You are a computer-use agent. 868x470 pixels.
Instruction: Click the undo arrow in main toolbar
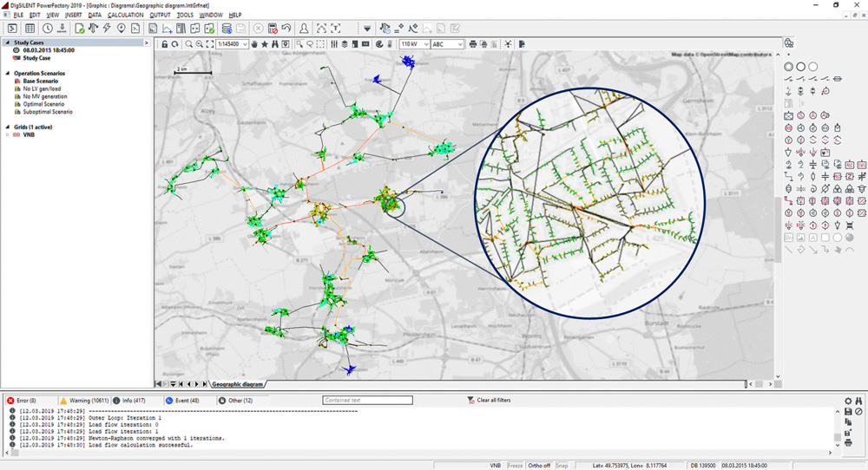tap(286, 29)
